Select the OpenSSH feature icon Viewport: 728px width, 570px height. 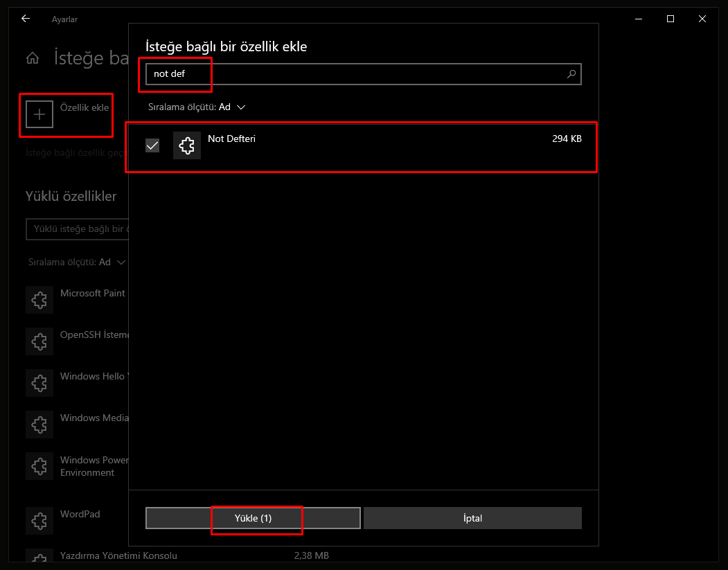pyautogui.click(x=39, y=341)
